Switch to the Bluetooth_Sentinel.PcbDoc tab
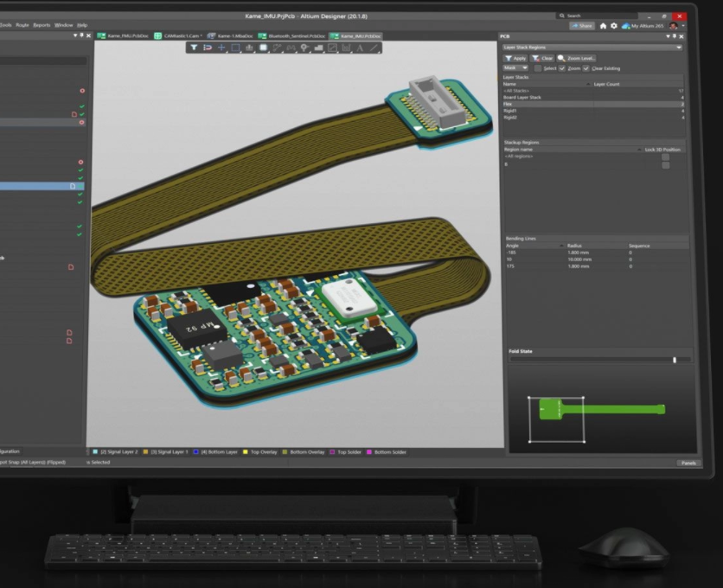The image size is (723, 588). pos(291,36)
